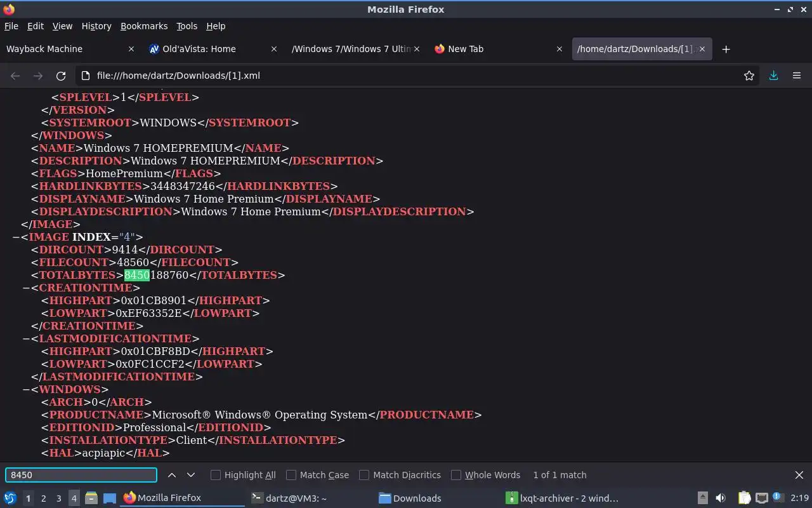Viewport: 812px width, 508px height.
Task: Open the update notifier tray icon
Action: 778,498
